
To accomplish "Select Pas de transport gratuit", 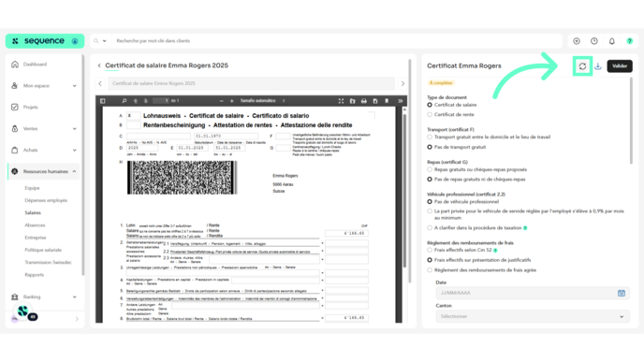I will pyautogui.click(x=430, y=147).
